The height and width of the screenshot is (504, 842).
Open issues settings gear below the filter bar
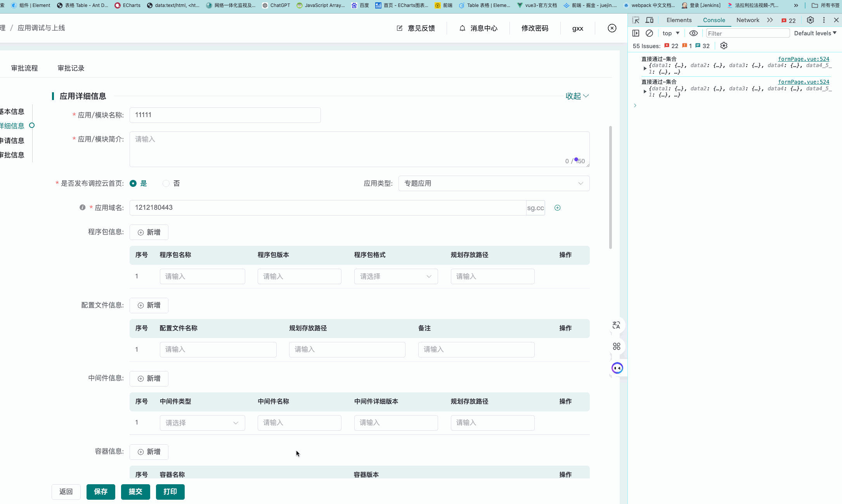click(x=724, y=46)
